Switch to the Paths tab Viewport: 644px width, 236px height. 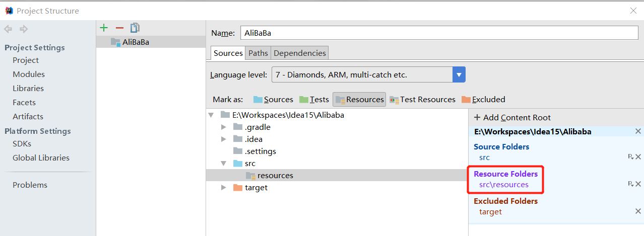point(258,53)
